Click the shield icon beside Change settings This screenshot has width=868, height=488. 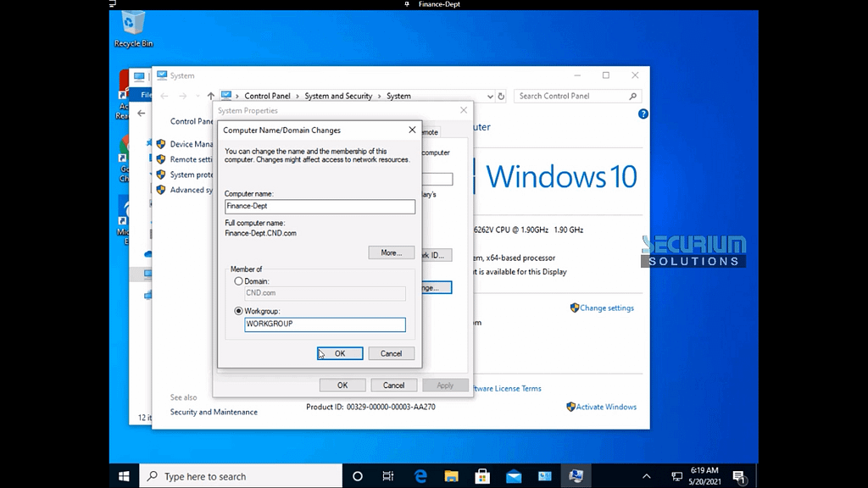pyautogui.click(x=575, y=308)
